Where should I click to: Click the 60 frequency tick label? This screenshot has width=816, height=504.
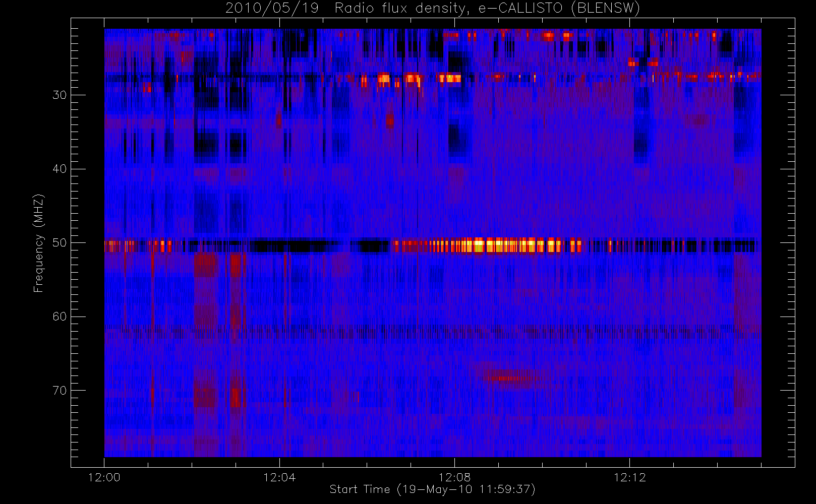(60, 317)
